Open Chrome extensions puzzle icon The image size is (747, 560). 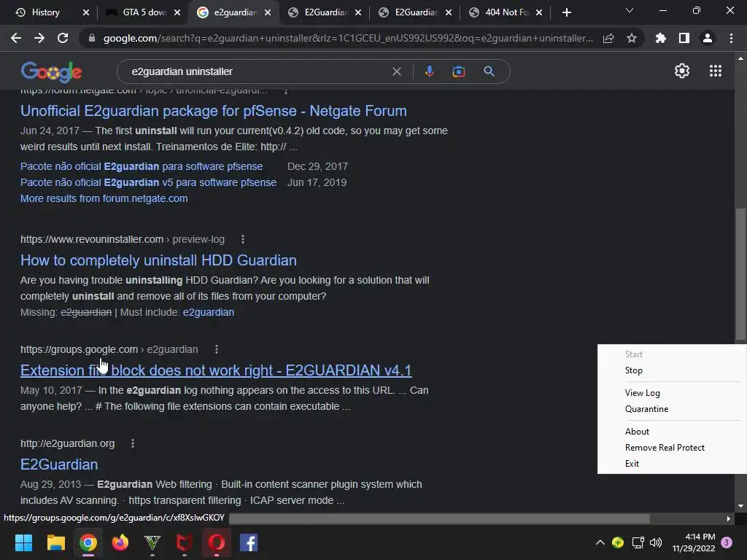(660, 38)
